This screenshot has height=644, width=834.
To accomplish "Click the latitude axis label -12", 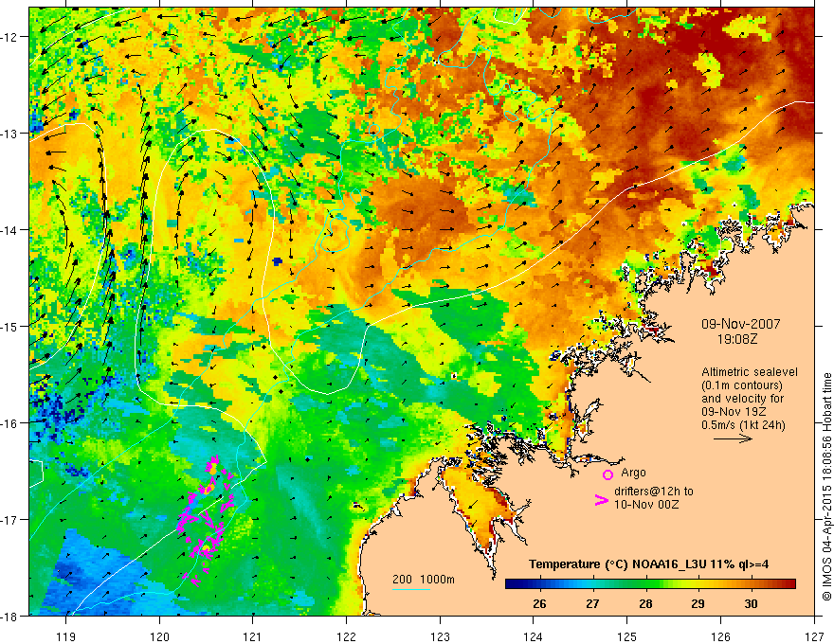I will [x=10, y=37].
